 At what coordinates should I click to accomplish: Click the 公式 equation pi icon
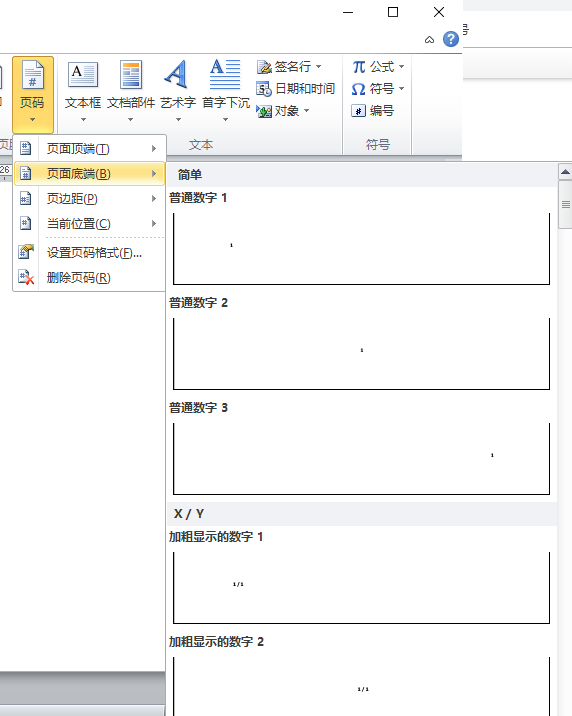pyautogui.click(x=359, y=67)
